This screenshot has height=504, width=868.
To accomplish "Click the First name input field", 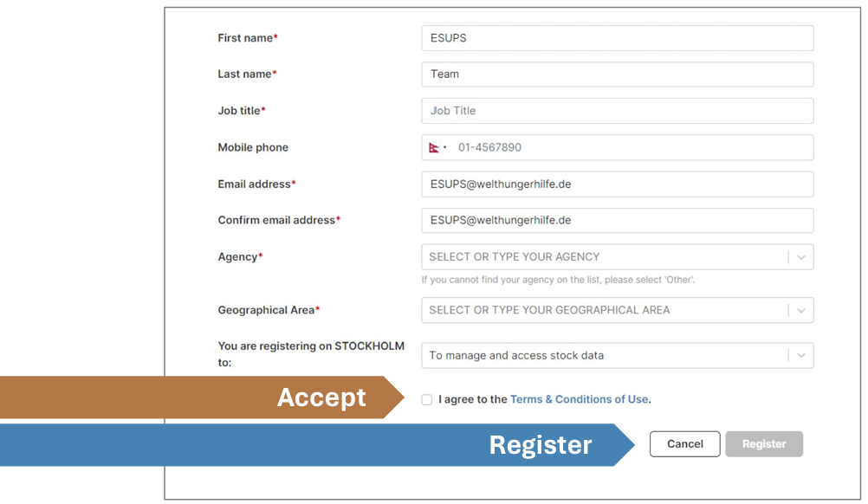I will coord(617,38).
